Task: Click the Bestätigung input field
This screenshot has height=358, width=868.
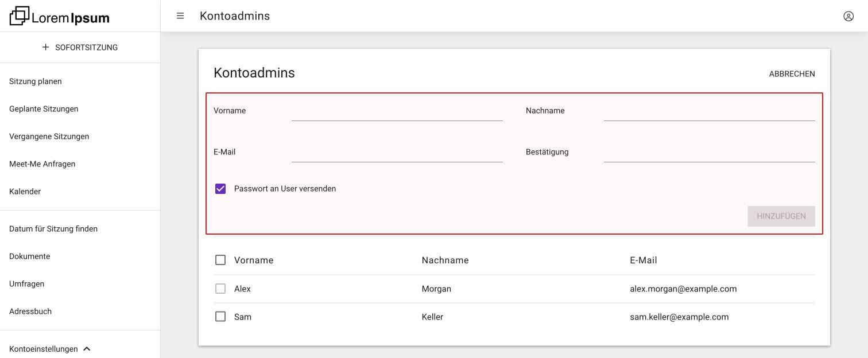Action: [x=710, y=152]
